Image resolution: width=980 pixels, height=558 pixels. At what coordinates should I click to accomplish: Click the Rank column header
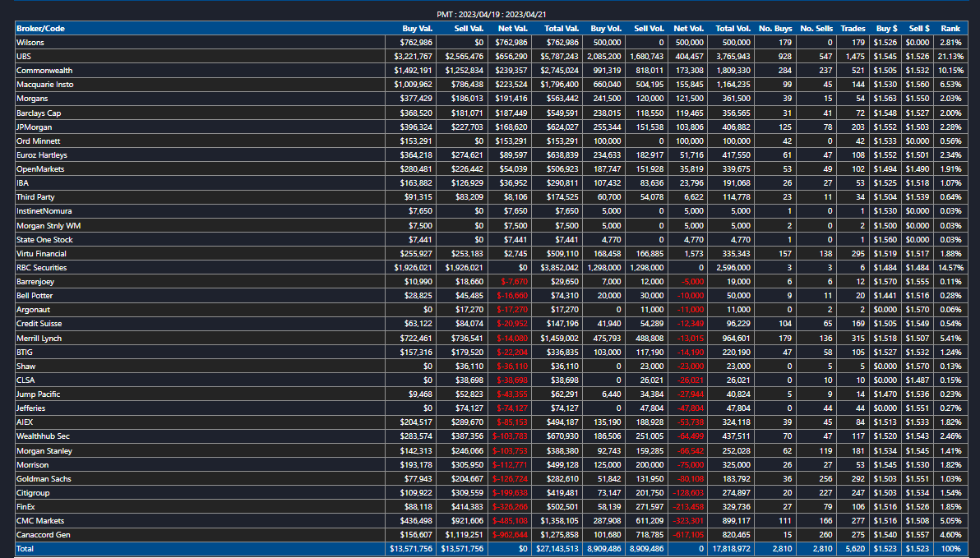click(x=950, y=29)
